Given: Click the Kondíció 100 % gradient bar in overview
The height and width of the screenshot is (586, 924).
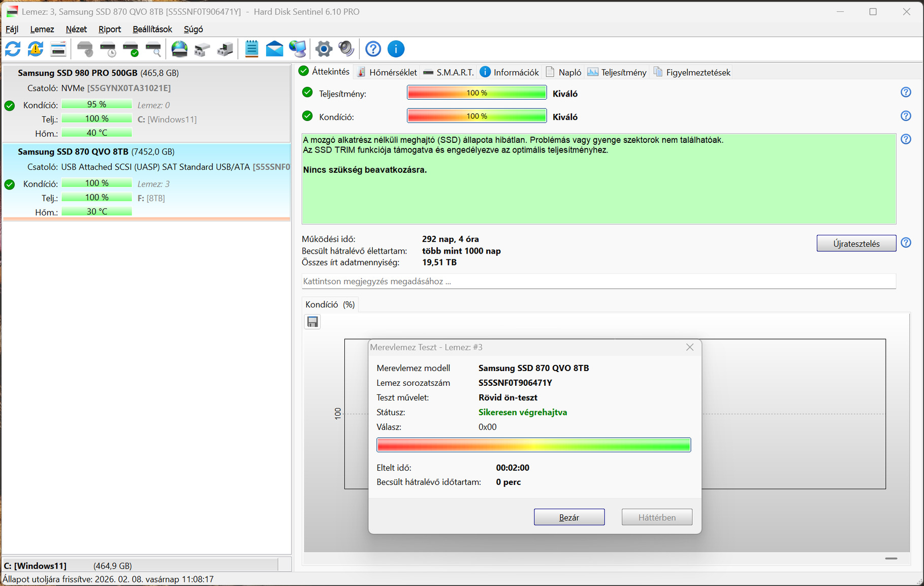Looking at the screenshot, I should pyautogui.click(x=476, y=116).
